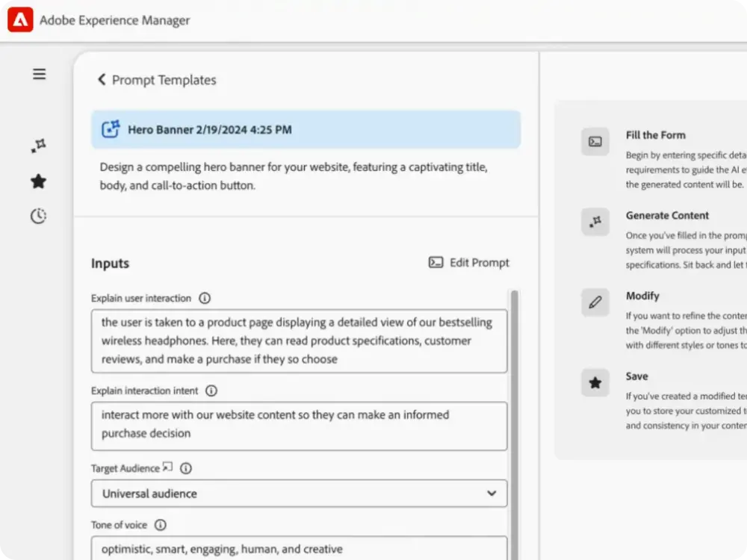The height and width of the screenshot is (560, 747).
Task: Click the Hero Banner template icon
Action: [111, 129]
